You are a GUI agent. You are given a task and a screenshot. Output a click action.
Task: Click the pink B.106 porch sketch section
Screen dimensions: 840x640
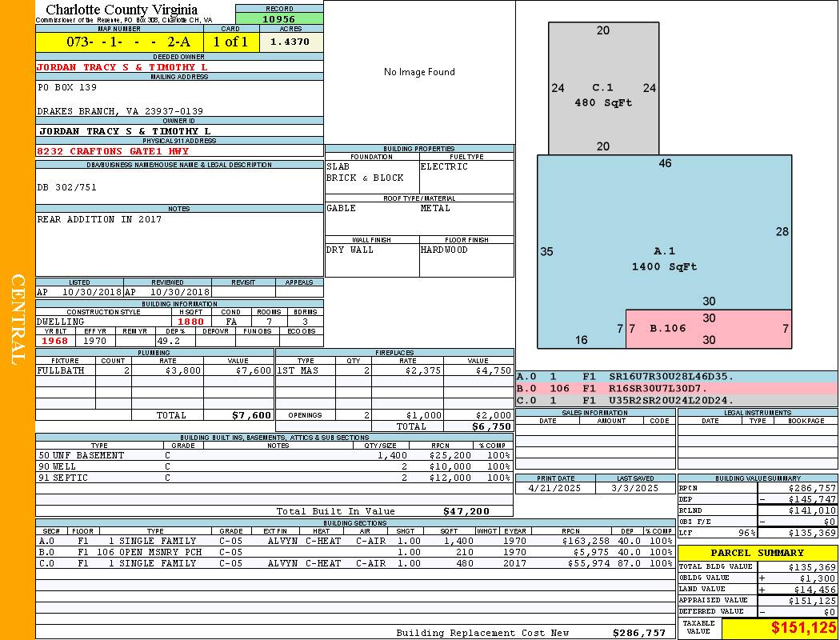pos(708,329)
